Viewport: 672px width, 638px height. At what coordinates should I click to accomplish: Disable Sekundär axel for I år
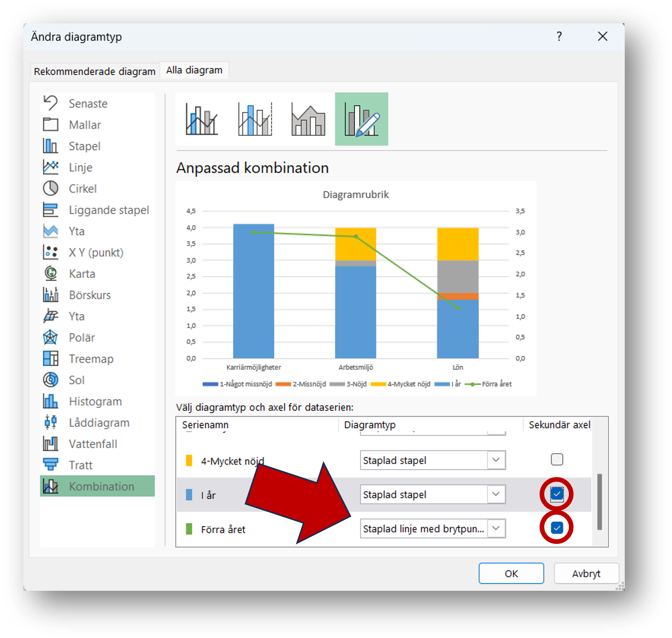[557, 495]
